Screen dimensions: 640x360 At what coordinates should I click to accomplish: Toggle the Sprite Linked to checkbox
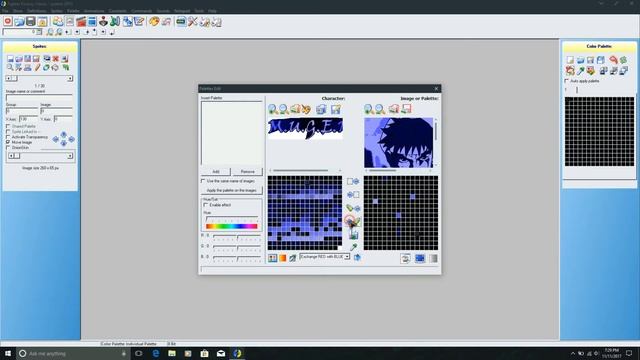(8, 132)
